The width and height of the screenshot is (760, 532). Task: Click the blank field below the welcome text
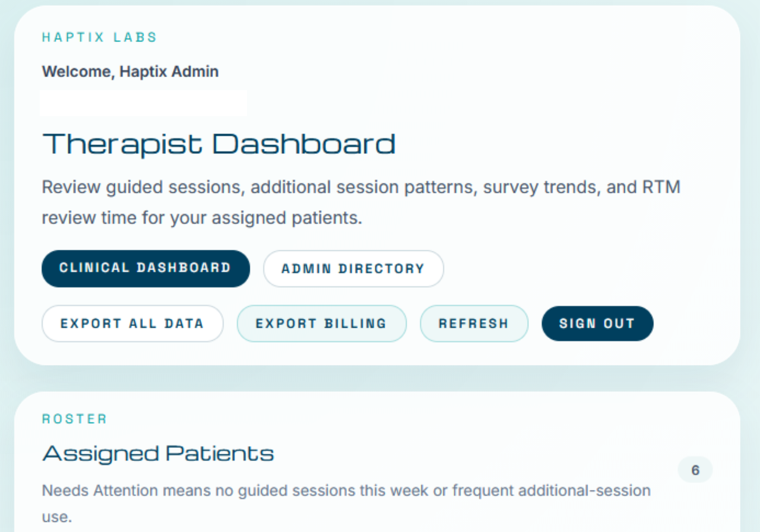144,104
